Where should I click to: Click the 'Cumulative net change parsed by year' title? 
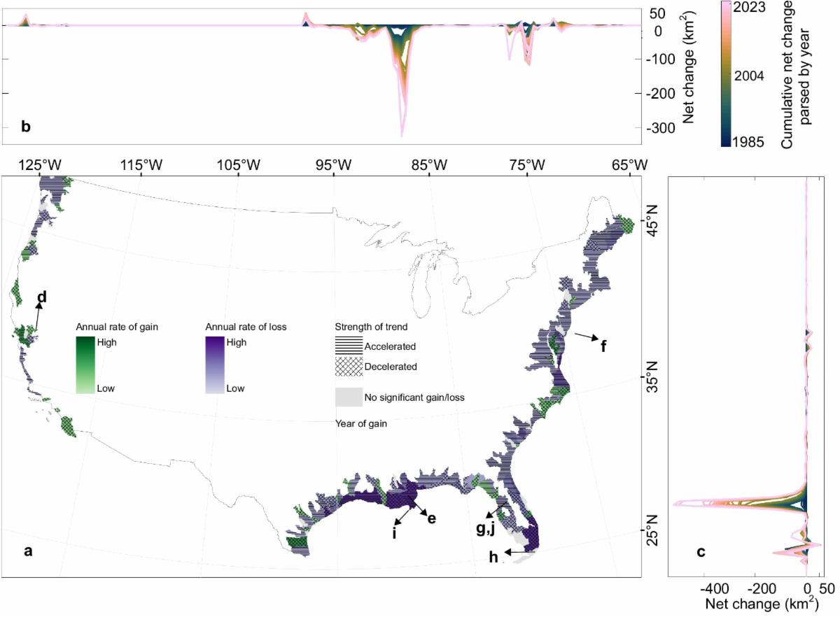(x=795, y=73)
